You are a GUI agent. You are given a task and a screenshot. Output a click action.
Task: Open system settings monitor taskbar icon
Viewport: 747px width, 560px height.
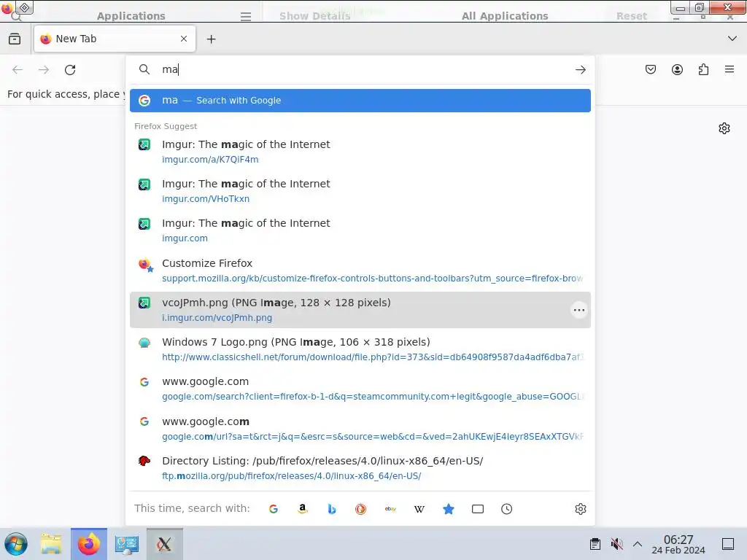pyautogui.click(x=127, y=544)
